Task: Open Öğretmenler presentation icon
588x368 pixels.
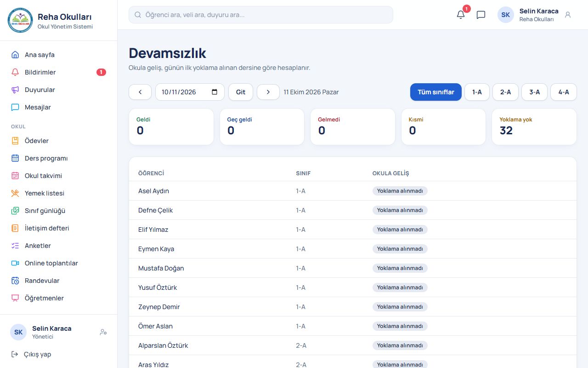Action: 15,298
